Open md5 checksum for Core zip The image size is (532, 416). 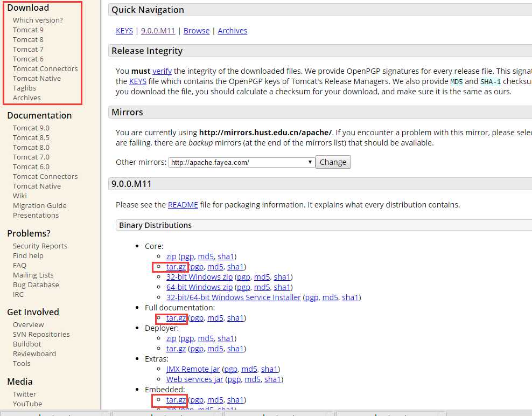pyautogui.click(x=206, y=256)
